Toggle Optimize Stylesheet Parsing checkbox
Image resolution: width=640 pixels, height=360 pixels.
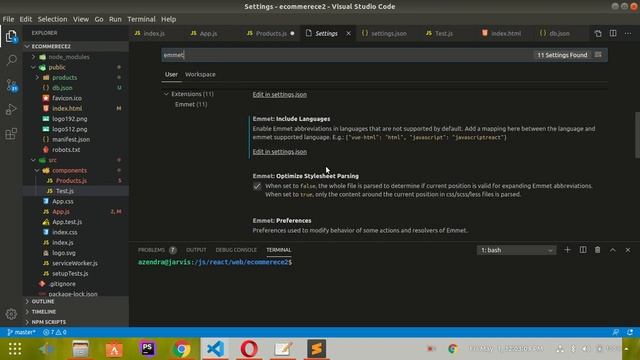click(x=257, y=187)
